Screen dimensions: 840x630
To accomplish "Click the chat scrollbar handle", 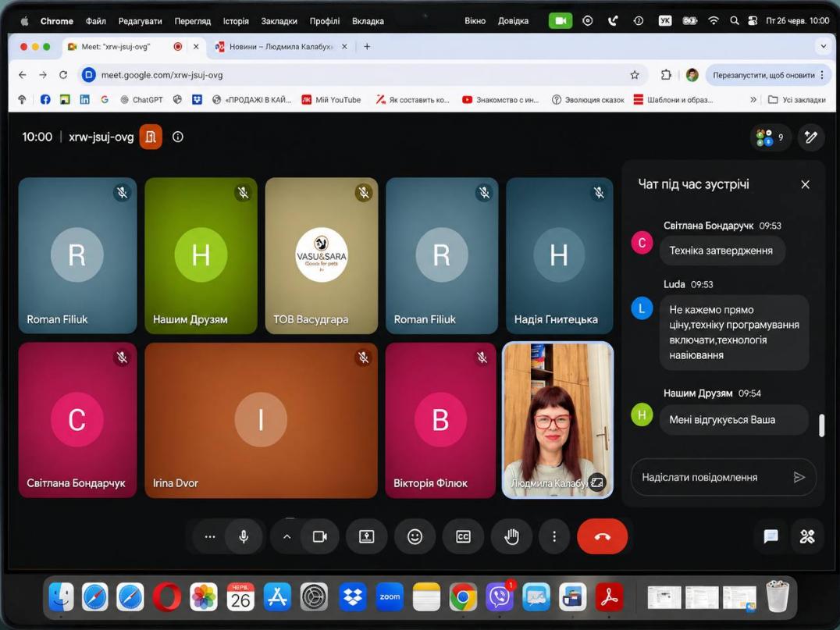I will [x=821, y=425].
